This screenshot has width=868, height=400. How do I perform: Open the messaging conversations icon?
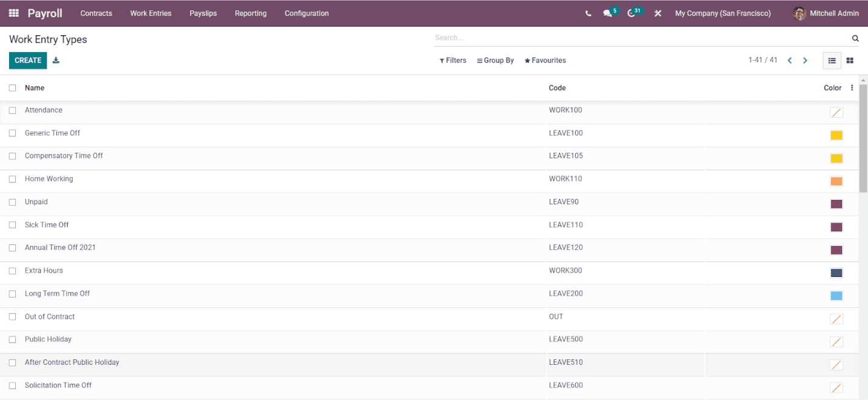click(x=607, y=13)
